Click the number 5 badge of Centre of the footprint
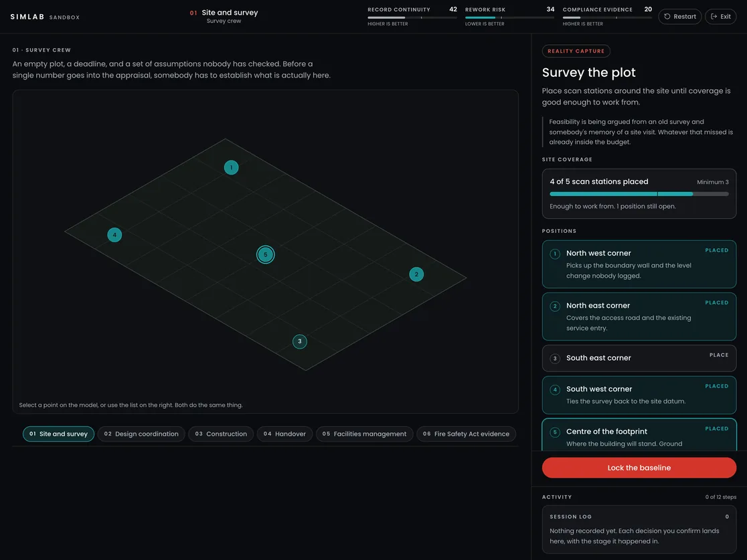Screen dimensions: 747x560 pos(554,432)
